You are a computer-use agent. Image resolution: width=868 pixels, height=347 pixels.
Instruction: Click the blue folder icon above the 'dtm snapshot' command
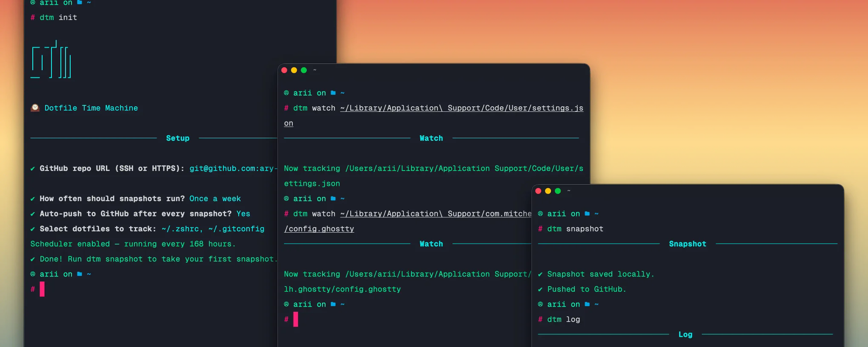pyautogui.click(x=587, y=213)
